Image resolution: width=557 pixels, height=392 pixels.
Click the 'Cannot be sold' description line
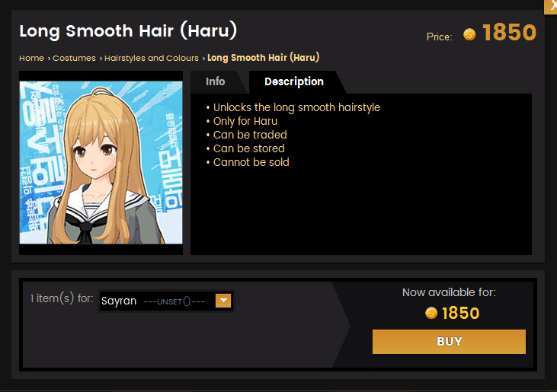[251, 162]
